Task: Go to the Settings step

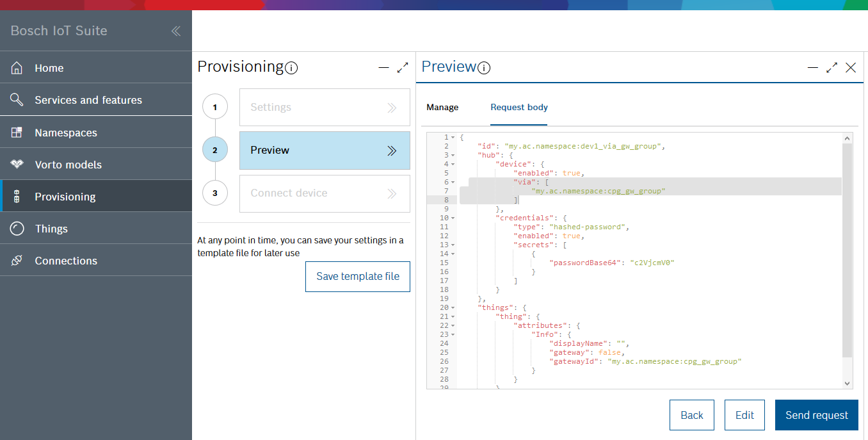Action: pyautogui.click(x=325, y=107)
